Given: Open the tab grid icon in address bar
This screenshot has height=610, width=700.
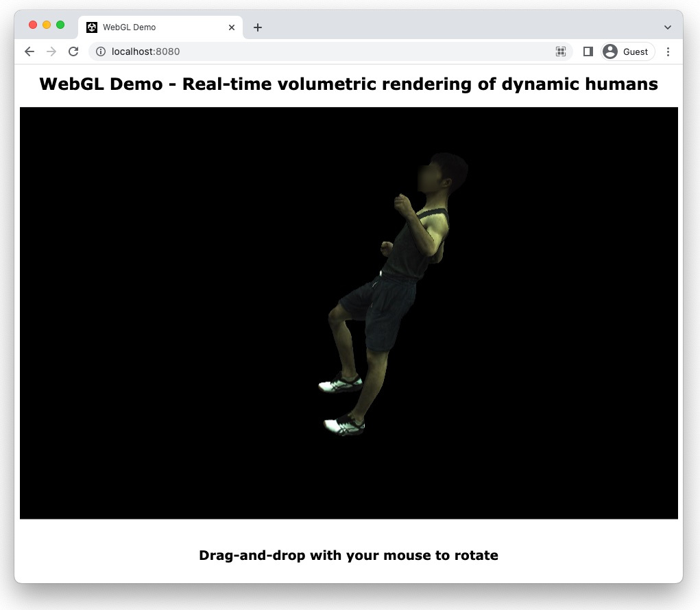Looking at the screenshot, I should (561, 52).
